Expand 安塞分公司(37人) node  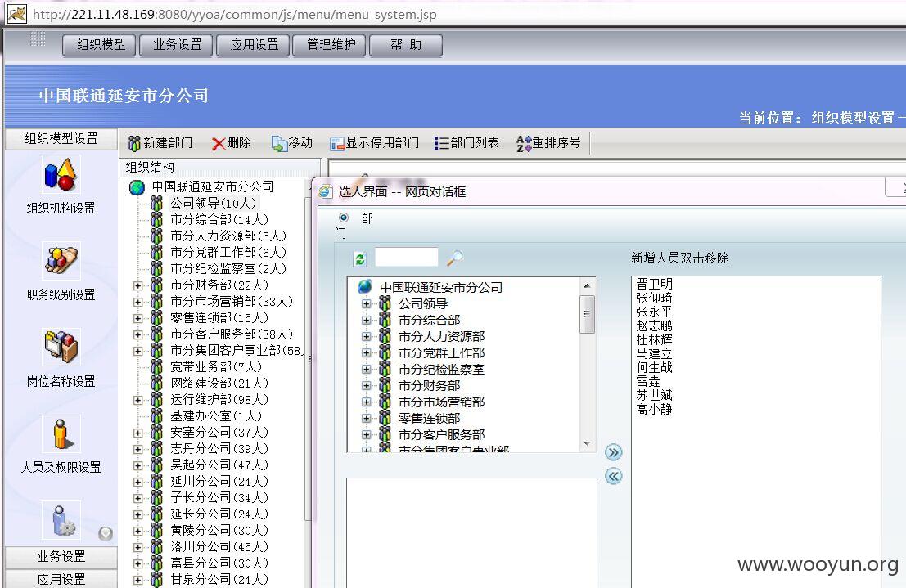(x=137, y=433)
